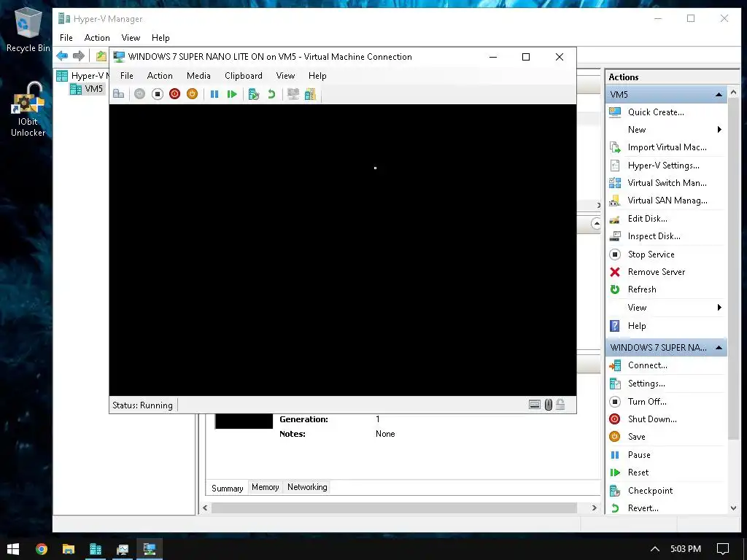This screenshot has width=747, height=560.
Task: Click the Actions pane scroll-down arrow
Action: click(734, 508)
